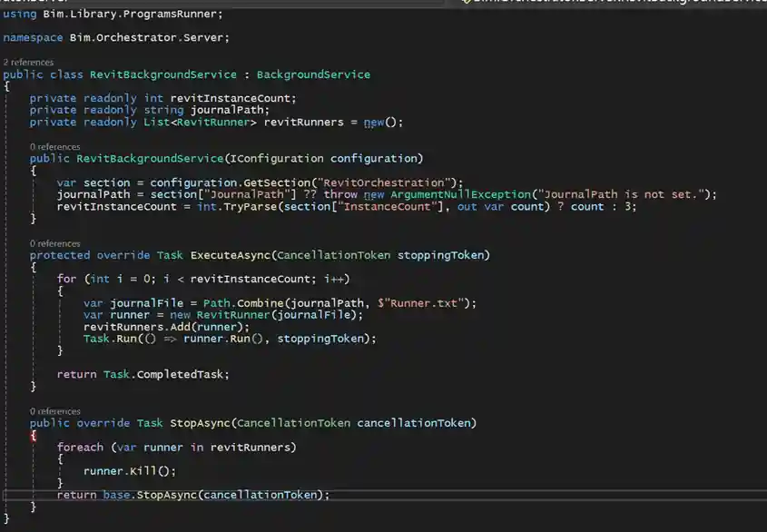767x532 pixels.
Task: Collapse the StopAsync method body
Action: point(6,435)
